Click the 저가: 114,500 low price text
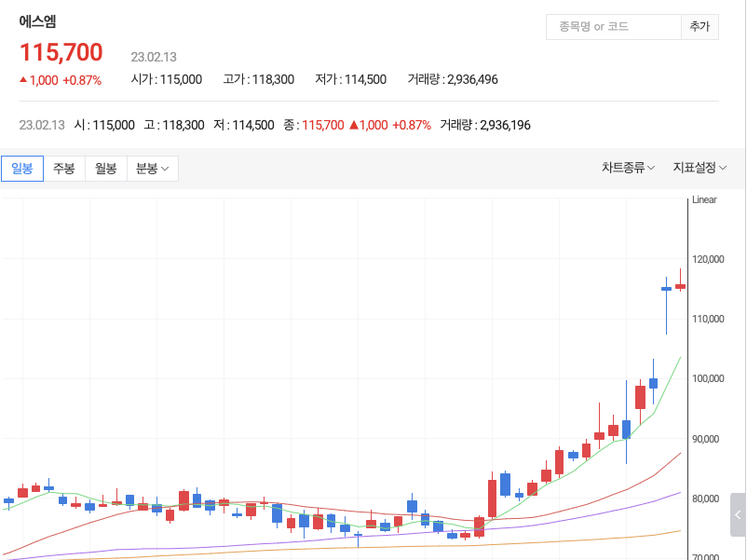The height and width of the screenshot is (560, 747). (x=350, y=79)
